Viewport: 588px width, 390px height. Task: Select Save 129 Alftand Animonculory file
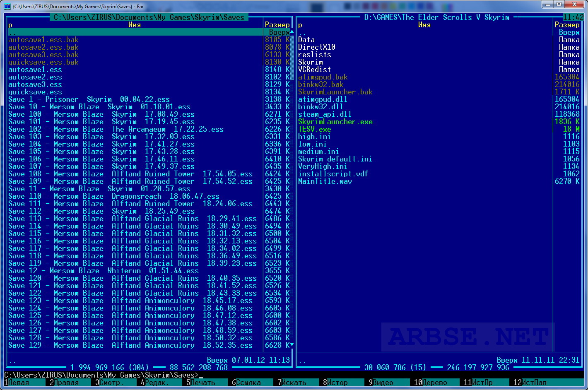click(x=130, y=345)
